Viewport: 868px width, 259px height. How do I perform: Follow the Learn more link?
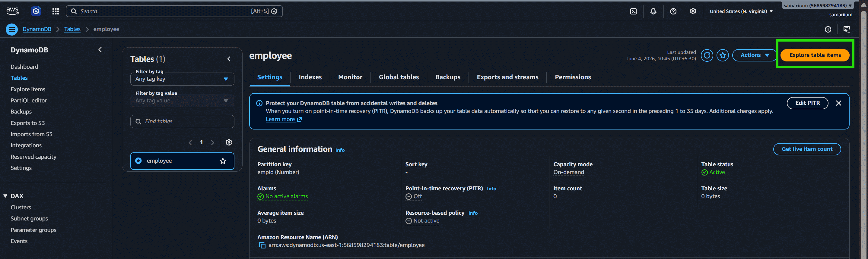[284, 119]
